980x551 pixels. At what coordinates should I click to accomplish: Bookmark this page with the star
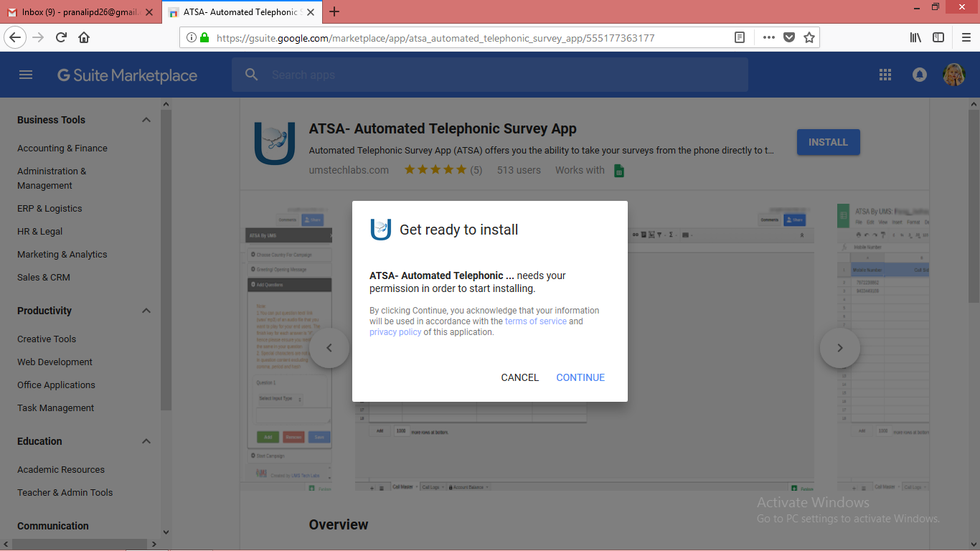tap(809, 37)
